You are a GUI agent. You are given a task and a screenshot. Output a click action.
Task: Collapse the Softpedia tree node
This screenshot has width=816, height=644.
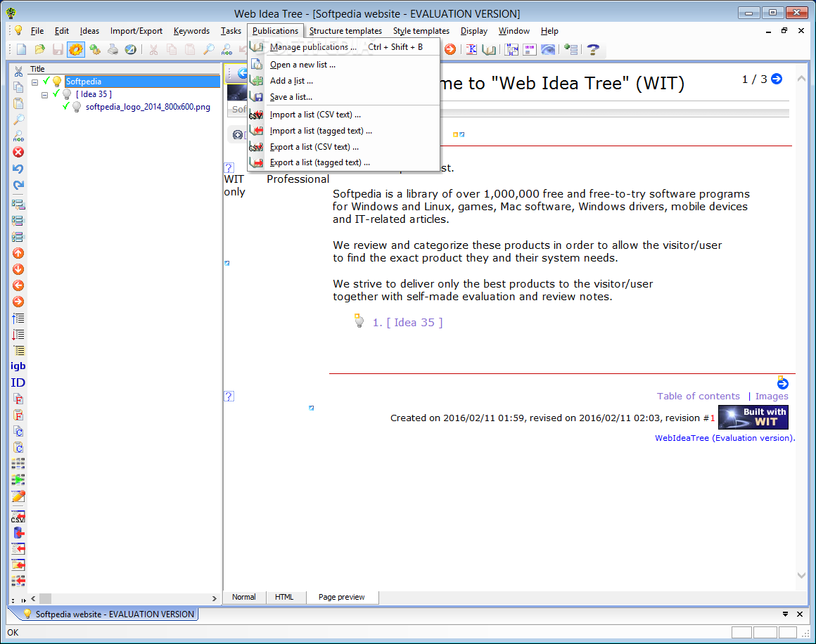click(35, 82)
